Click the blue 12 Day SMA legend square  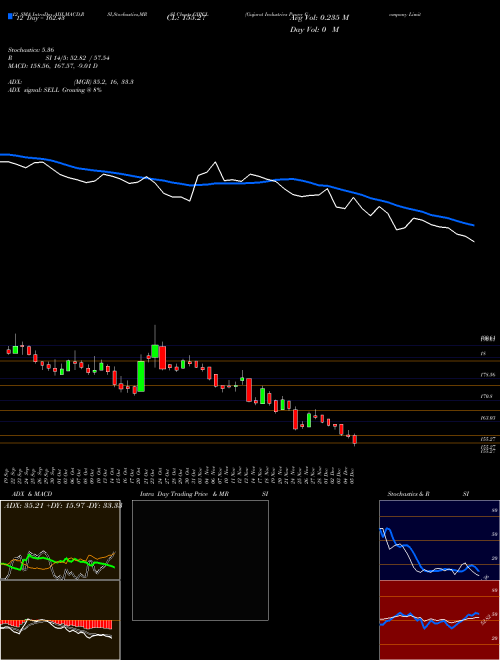(10, 16)
